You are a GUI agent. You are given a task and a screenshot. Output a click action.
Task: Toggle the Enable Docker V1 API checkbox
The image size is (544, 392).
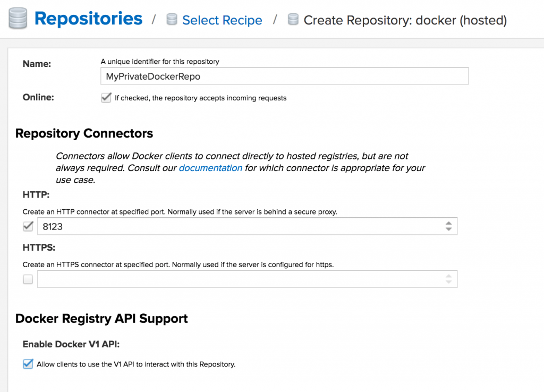[28, 364]
